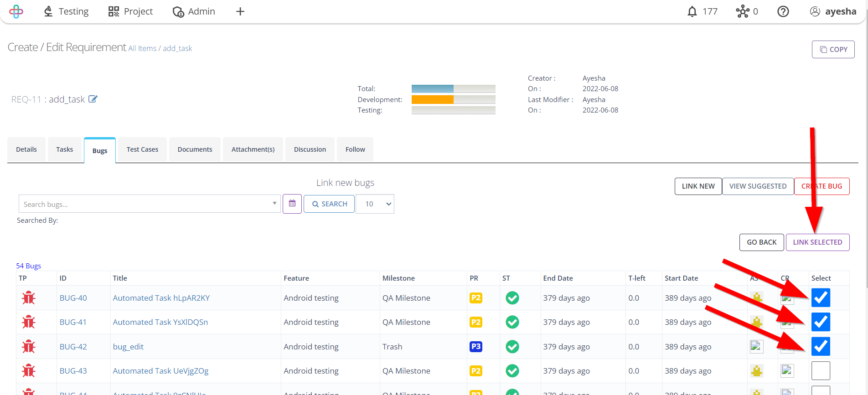Open the Documents tab
The image size is (868, 395).
click(195, 149)
